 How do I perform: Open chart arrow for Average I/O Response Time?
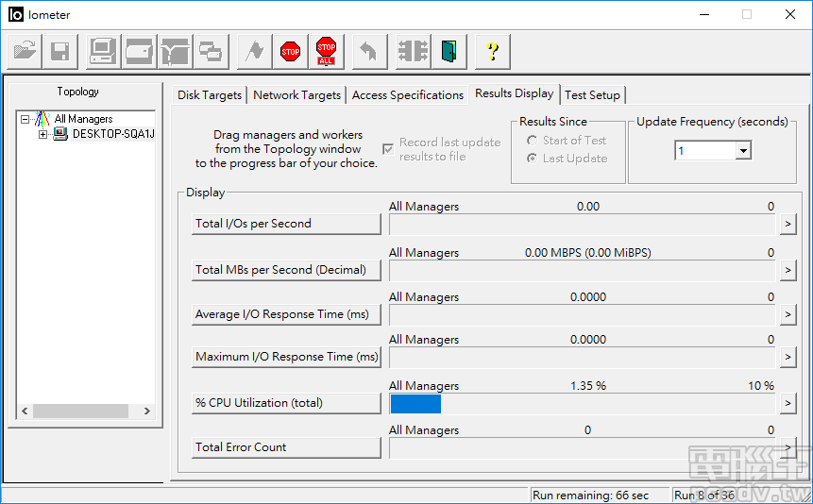click(788, 314)
